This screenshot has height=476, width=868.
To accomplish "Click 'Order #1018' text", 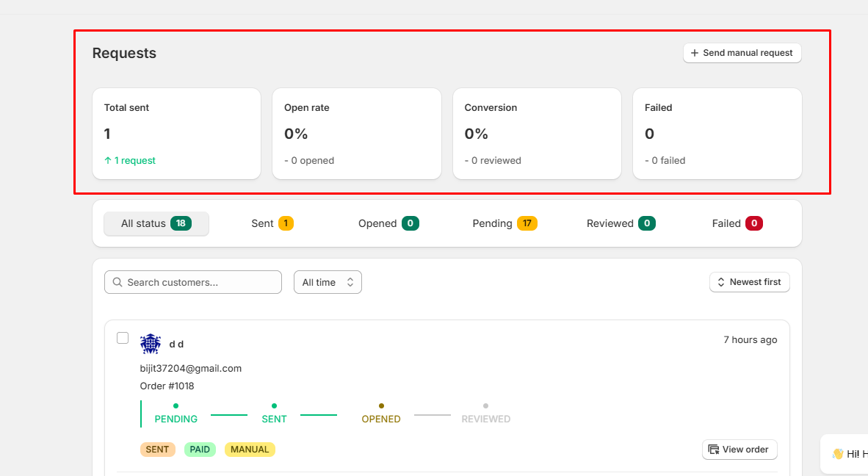I will [x=167, y=386].
